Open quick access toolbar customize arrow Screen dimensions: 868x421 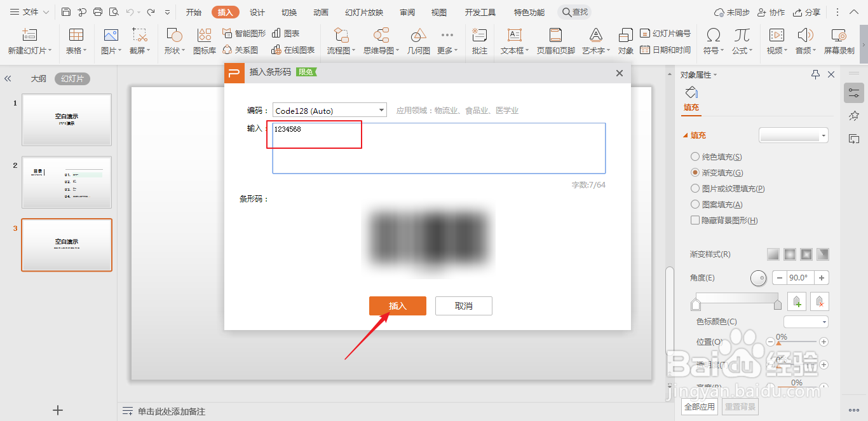tap(167, 12)
